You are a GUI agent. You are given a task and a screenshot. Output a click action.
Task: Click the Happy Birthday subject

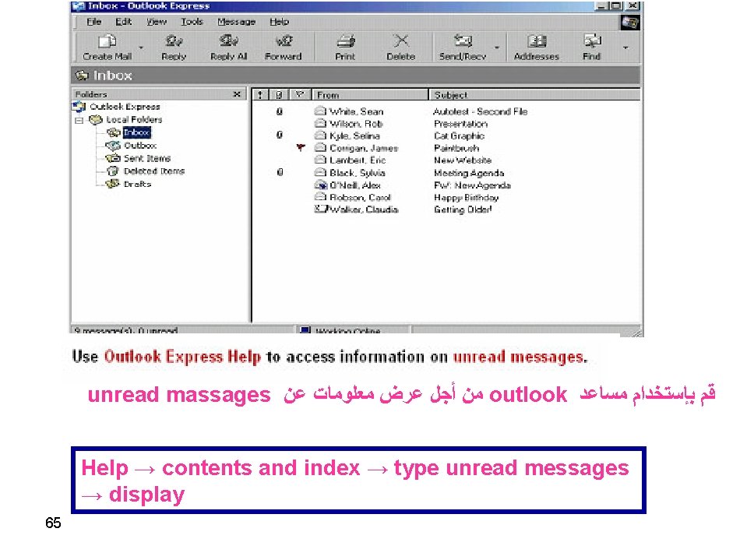[466, 197]
